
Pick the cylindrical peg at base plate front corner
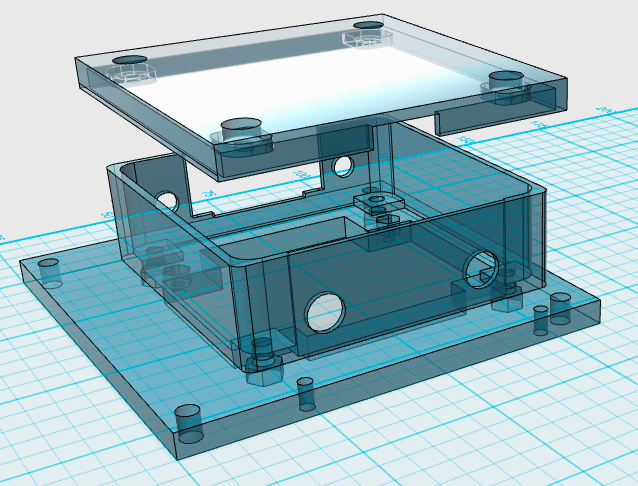tap(189, 424)
